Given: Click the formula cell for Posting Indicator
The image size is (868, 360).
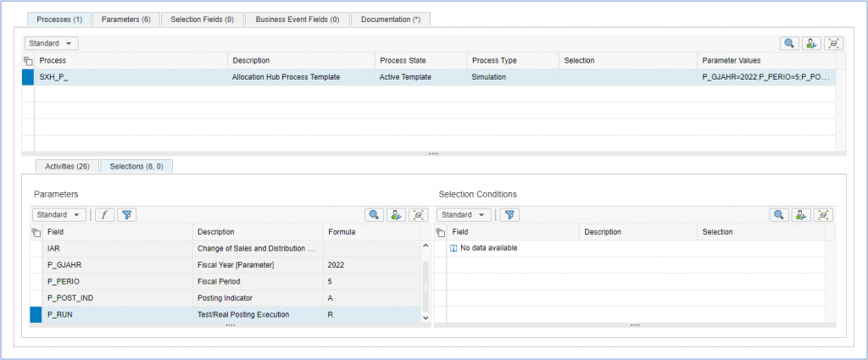Looking at the screenshot, I should tap(371, 299).
